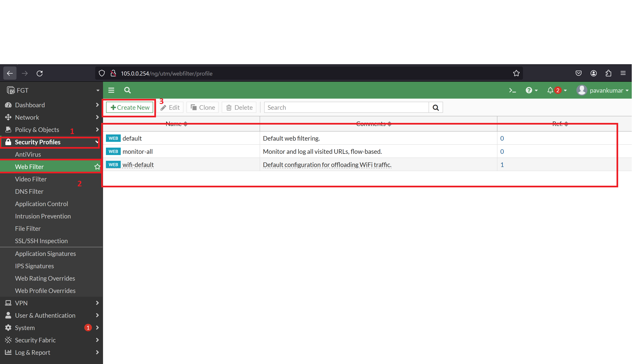Open the Ref count link for wifi-default
Viewport: 633px width, 364px height.
click(x=502, y=164)
